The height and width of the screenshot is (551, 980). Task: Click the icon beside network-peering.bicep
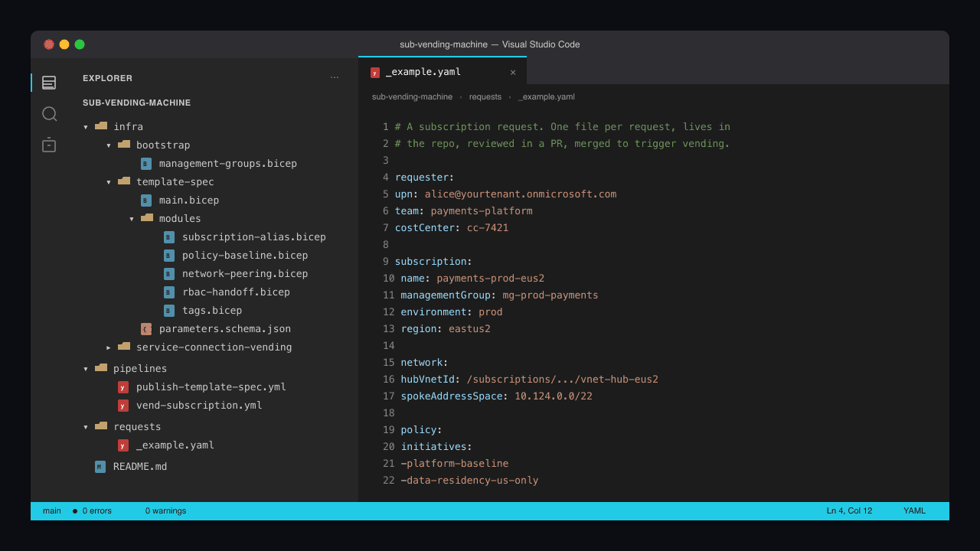[x=169, y=274]
